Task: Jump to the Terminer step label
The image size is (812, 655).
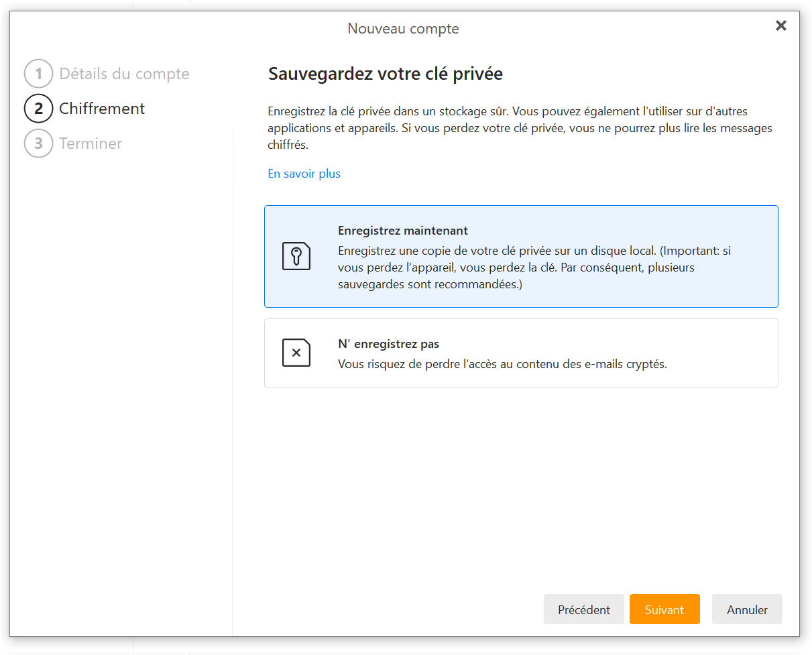Action: [x=91, y=143]
